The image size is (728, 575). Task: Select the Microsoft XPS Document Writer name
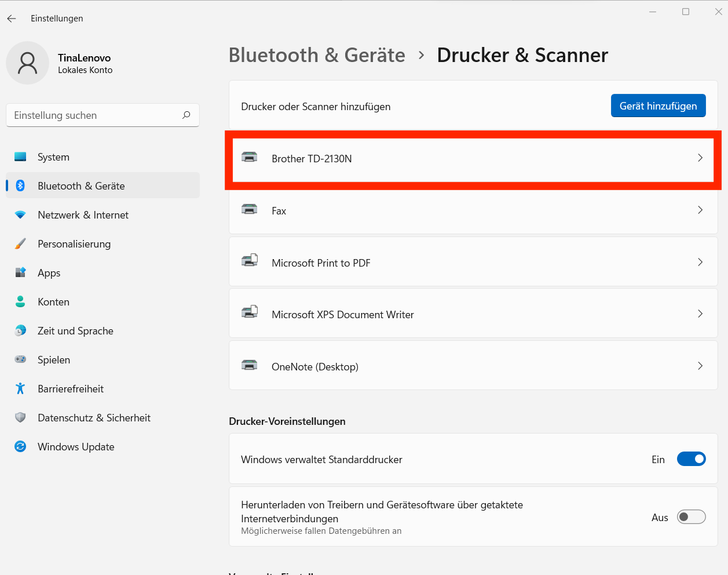[x=343, y=315]
